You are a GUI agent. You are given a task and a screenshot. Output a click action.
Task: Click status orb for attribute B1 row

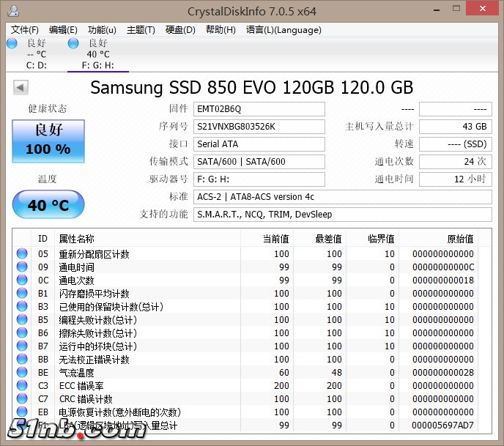point(21,294)
